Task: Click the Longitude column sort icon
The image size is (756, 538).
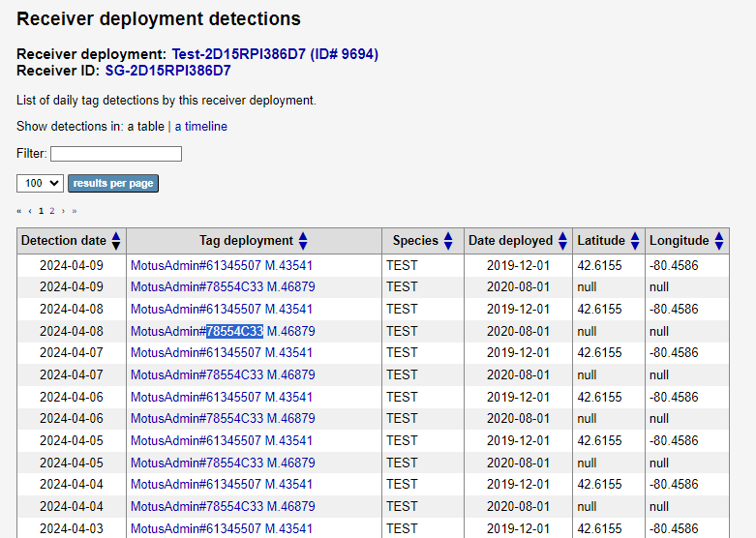Action: [719, 241]
